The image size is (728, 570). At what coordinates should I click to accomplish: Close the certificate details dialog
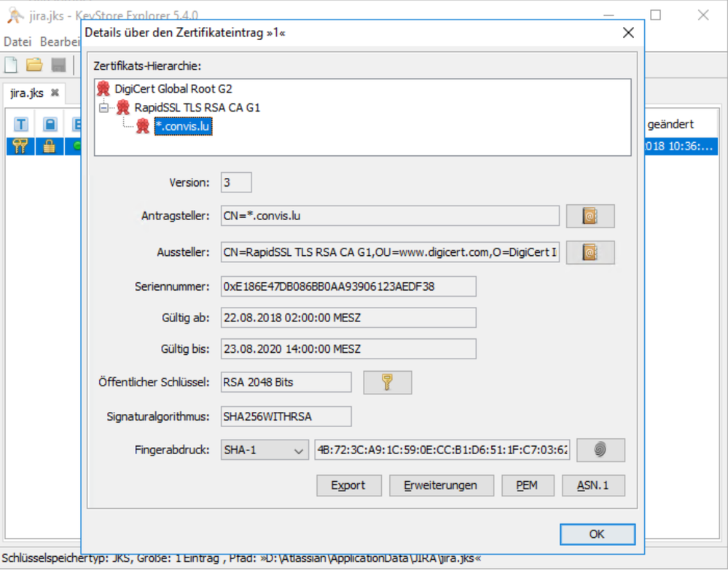tap(628, 33)
